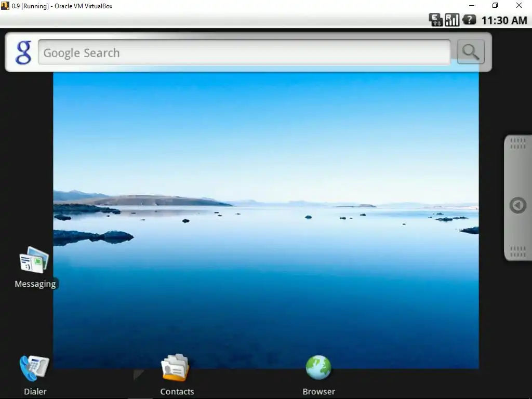This screenshot has width=532, height=399.
Task: Click the Contacts label text
Action: point(177,392)
